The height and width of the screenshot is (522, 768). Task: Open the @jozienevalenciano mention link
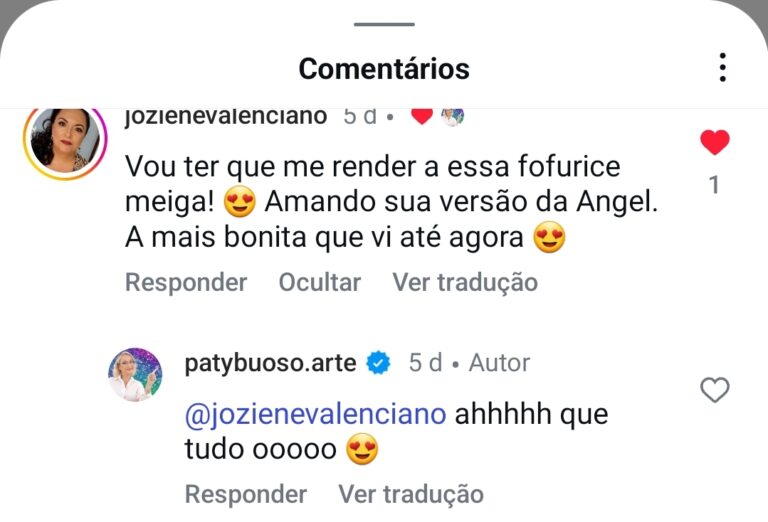click(x=316, y=414)
